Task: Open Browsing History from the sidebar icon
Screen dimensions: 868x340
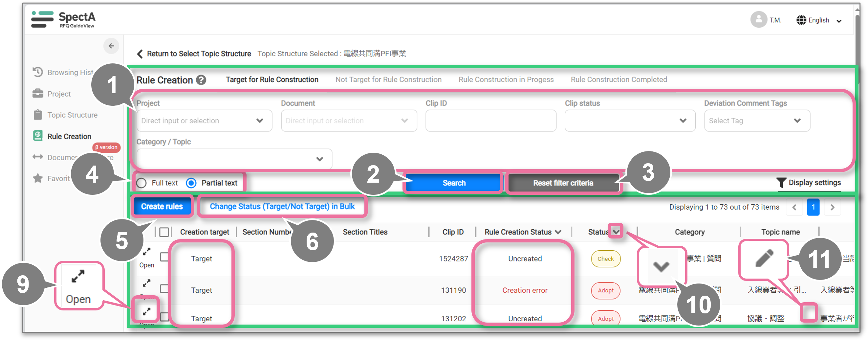Action: [x=38, y=72]
